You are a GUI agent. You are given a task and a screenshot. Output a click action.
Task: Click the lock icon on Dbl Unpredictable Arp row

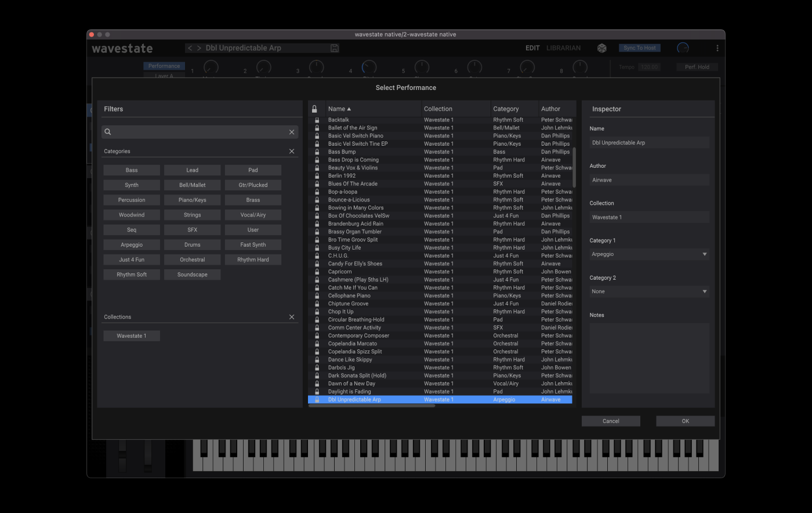pyautogui.click(x=317, y=400)
